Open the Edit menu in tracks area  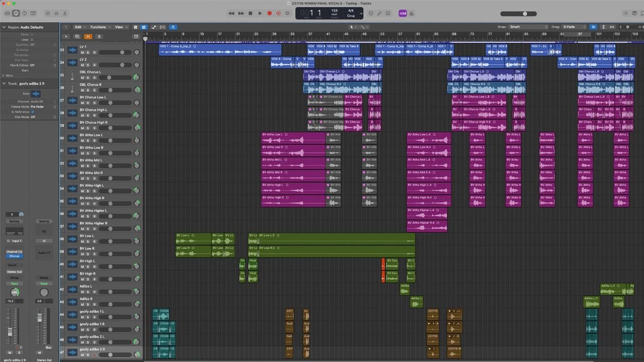coord(79,27)
